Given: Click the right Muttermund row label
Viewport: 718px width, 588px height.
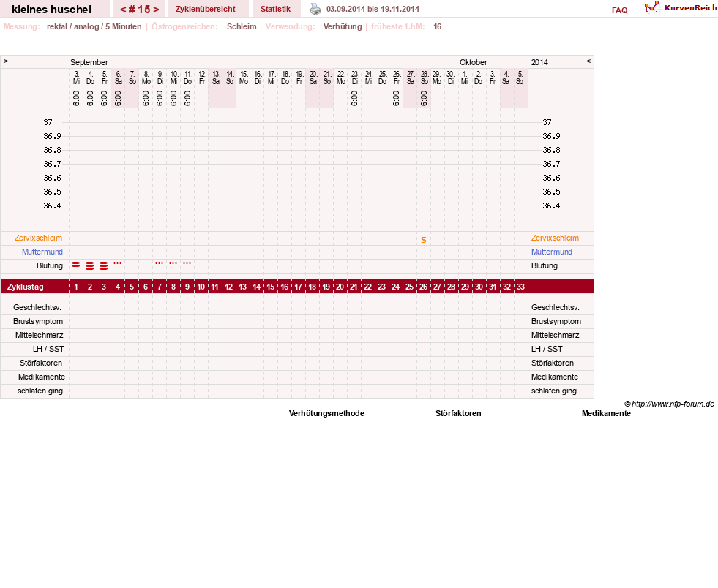Looking at the screenshot, I should coord(552,252).
